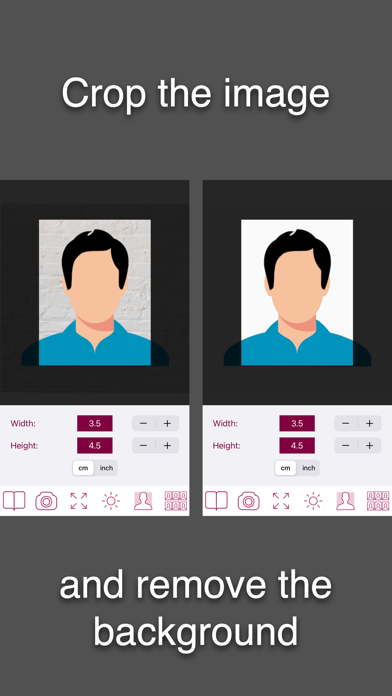This screenshot has width=392, height=696.
Task: Click the Height 4.5 field in right panel
Action: [297, 445]
